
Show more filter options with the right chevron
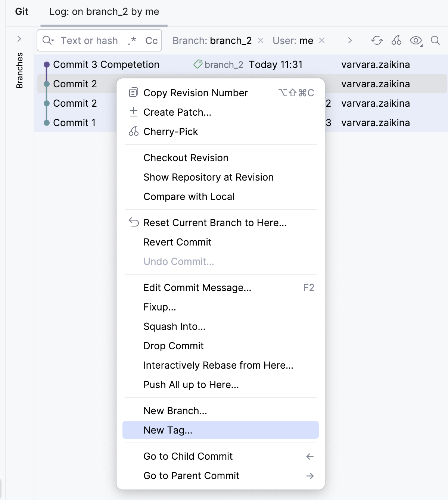point(350,41)
